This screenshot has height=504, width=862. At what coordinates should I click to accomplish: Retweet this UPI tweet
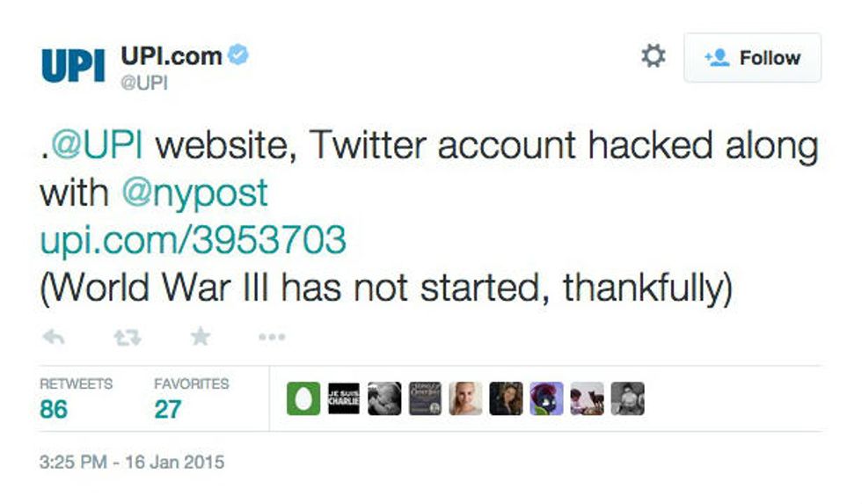128,337
